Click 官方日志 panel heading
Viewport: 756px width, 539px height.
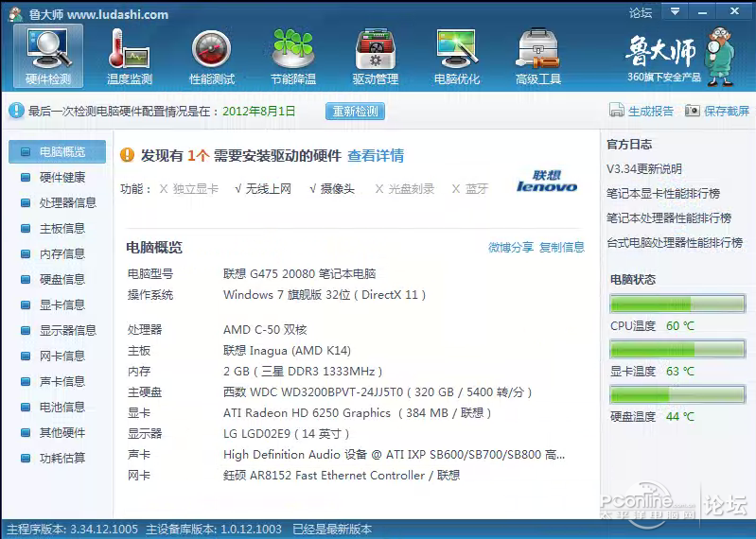point(629,145)
